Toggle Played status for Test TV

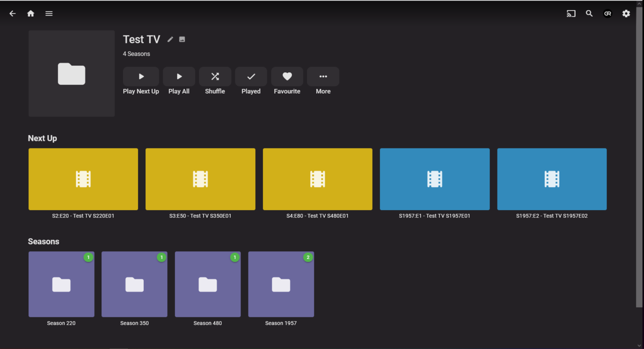point(251,76)
